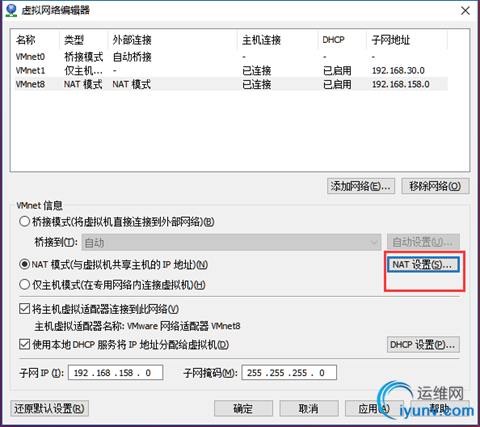
Task: Confirm with 确定 button
Action: tap(243, 408)
